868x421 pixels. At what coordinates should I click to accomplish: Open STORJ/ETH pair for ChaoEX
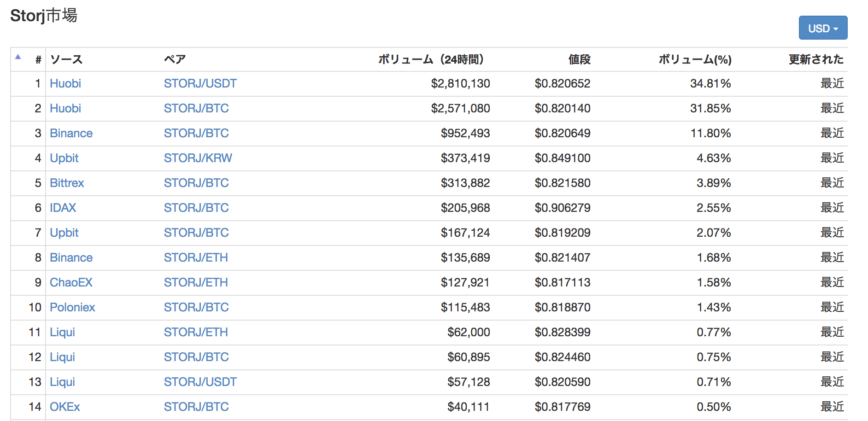pos(196,282)
